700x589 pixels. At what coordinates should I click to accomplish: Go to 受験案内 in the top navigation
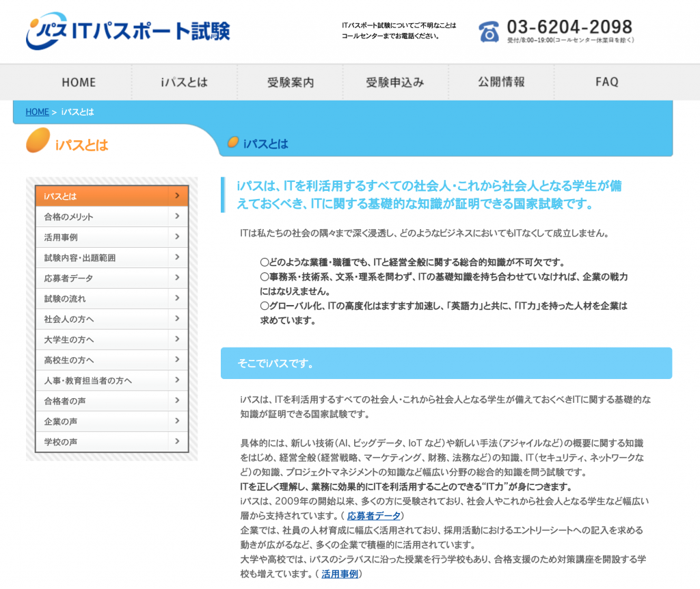point(290,82)
